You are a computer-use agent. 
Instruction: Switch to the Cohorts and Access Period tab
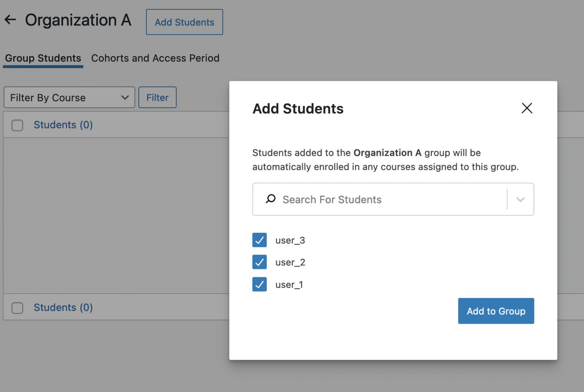coord(155,58)
